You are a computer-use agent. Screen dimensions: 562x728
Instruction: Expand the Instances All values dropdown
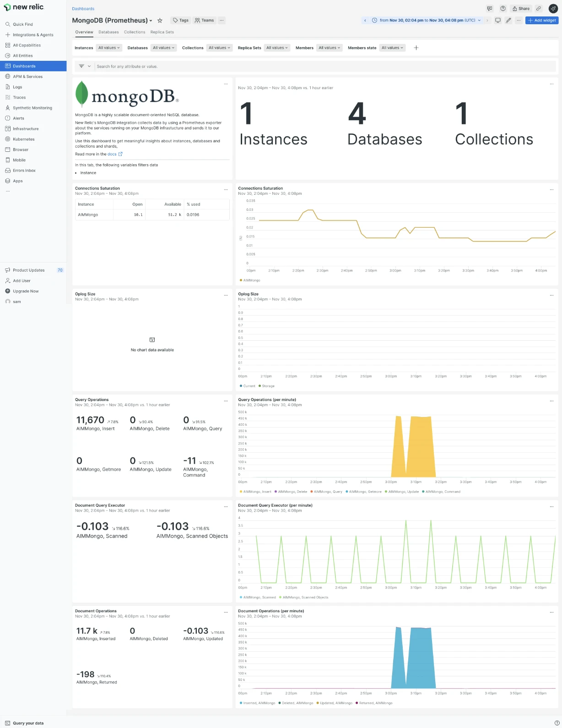pyautogui.click(x=109, y=48)
